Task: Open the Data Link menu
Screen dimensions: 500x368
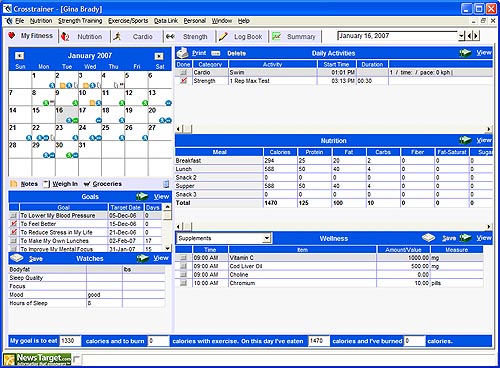Action: [166, 21]
